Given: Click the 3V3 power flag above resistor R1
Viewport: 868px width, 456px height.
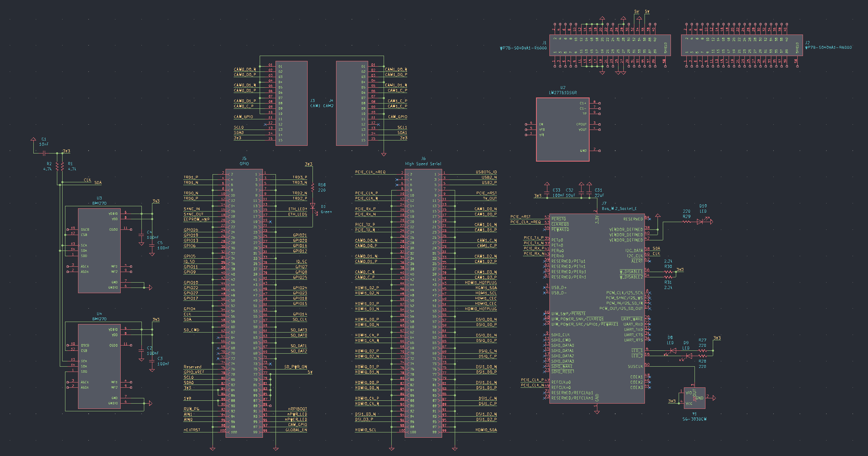Looking at the screenshot, I should click(67, 151).
